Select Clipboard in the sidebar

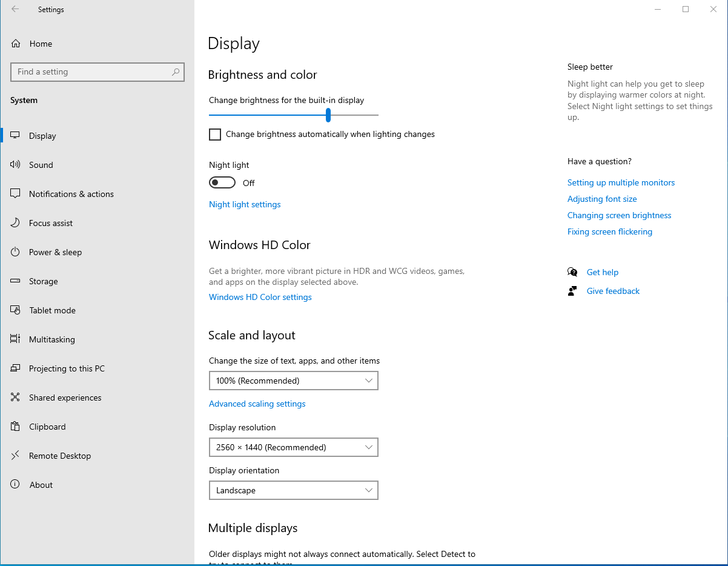[97, 427]
